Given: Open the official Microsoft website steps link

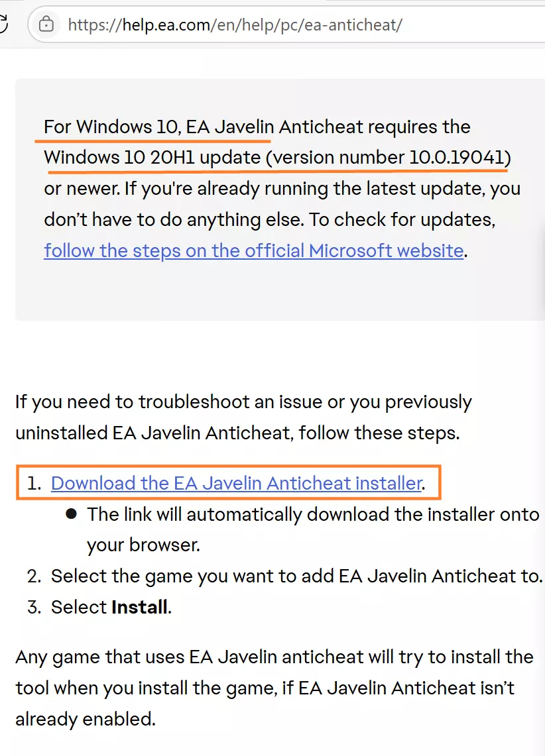Looking at the screenshot, I should (x=253, y=250).
